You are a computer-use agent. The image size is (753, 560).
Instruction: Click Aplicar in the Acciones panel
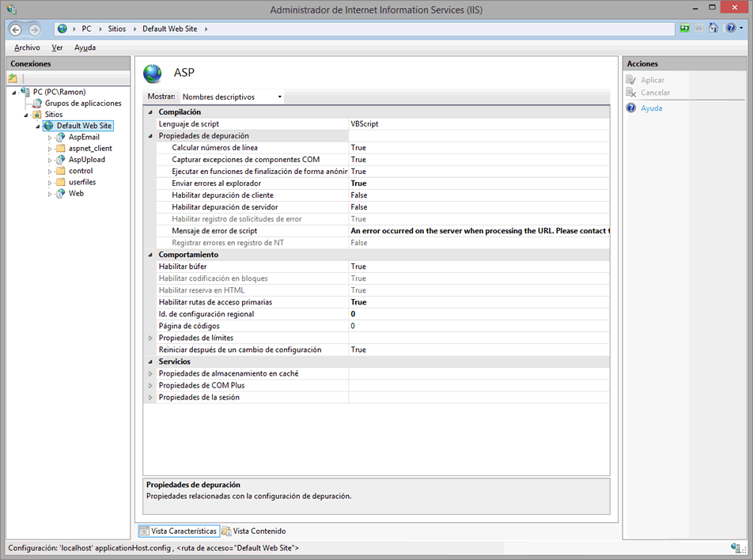[x=652, y=80]
